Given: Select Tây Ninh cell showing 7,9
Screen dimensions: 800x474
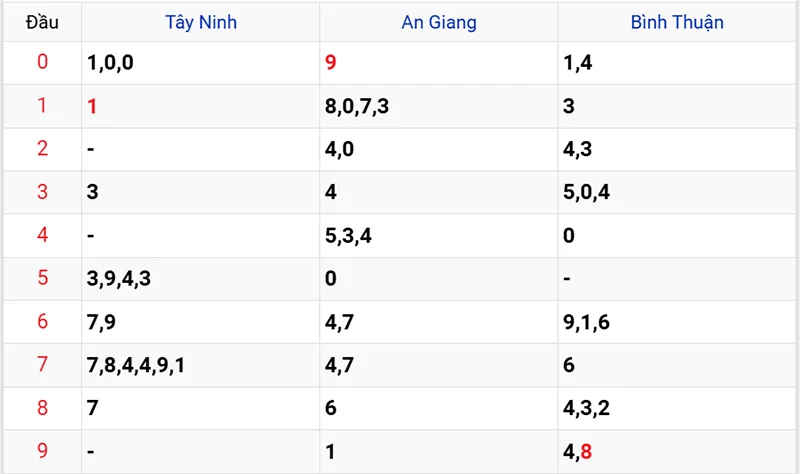Looking at the screenshot, I should (x=102, y=322).
